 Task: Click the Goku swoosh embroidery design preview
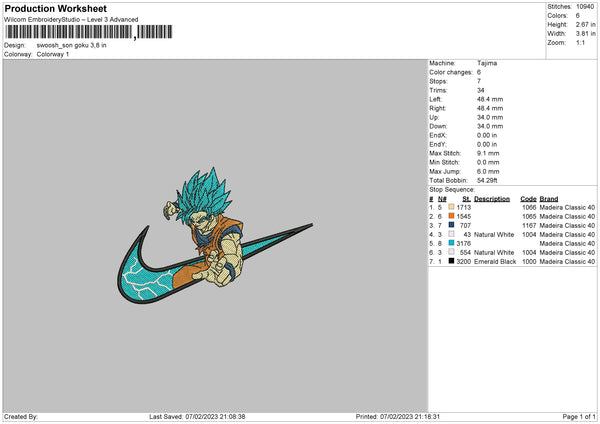coord(215,235)
